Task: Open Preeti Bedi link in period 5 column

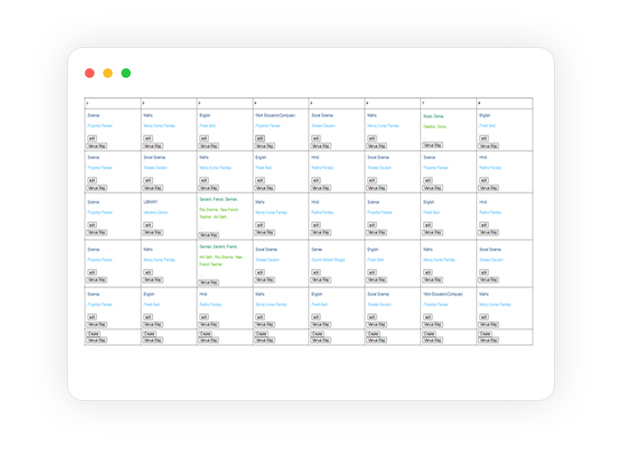Action: [x=319, y=305]
